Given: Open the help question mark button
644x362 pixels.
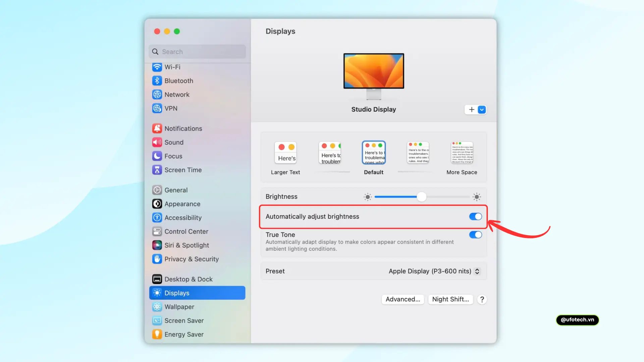Looking at the screenshot, I should [482, 299].
